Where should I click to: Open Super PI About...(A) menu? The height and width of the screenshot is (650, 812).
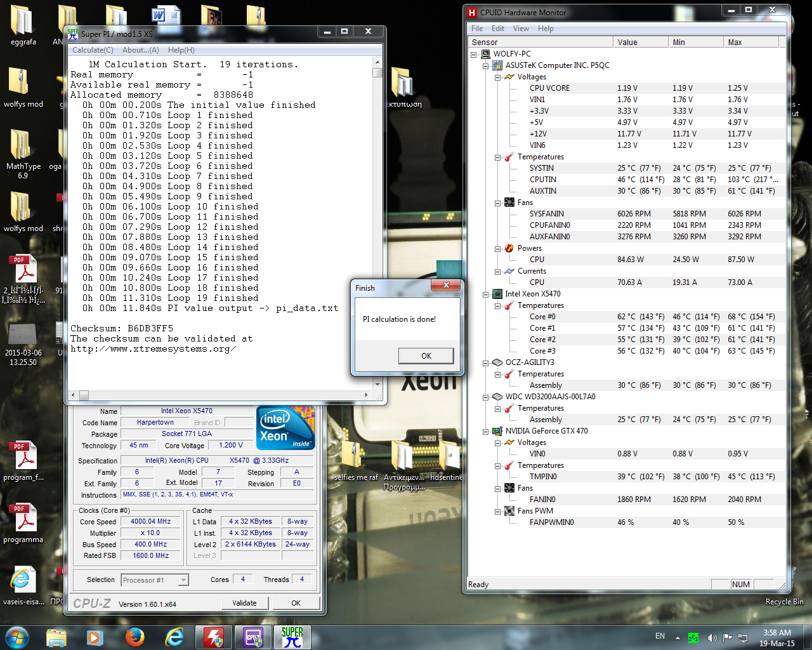(x=141, y=50)
